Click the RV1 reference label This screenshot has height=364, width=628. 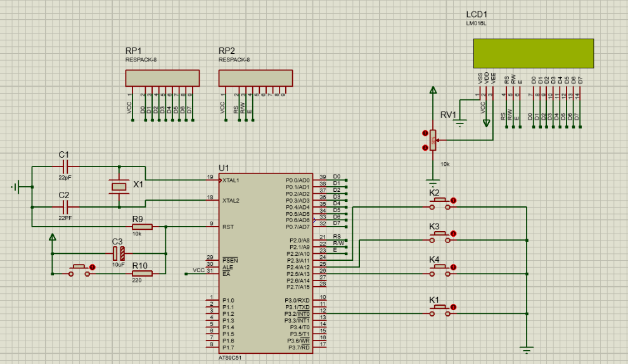(x=448, y=115)
